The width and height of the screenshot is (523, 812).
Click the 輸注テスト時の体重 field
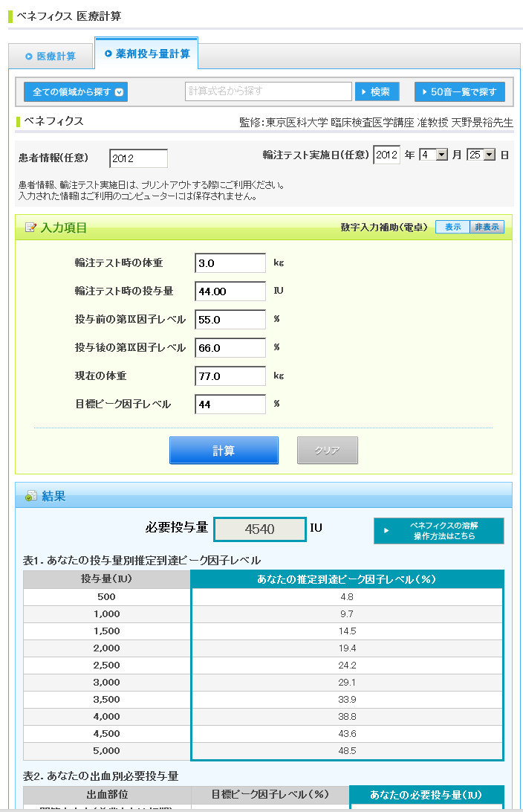click(230, 263)
